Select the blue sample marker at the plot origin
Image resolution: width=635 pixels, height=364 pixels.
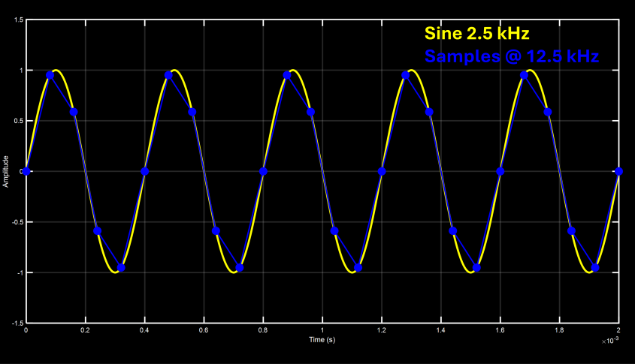pos(26,171)
